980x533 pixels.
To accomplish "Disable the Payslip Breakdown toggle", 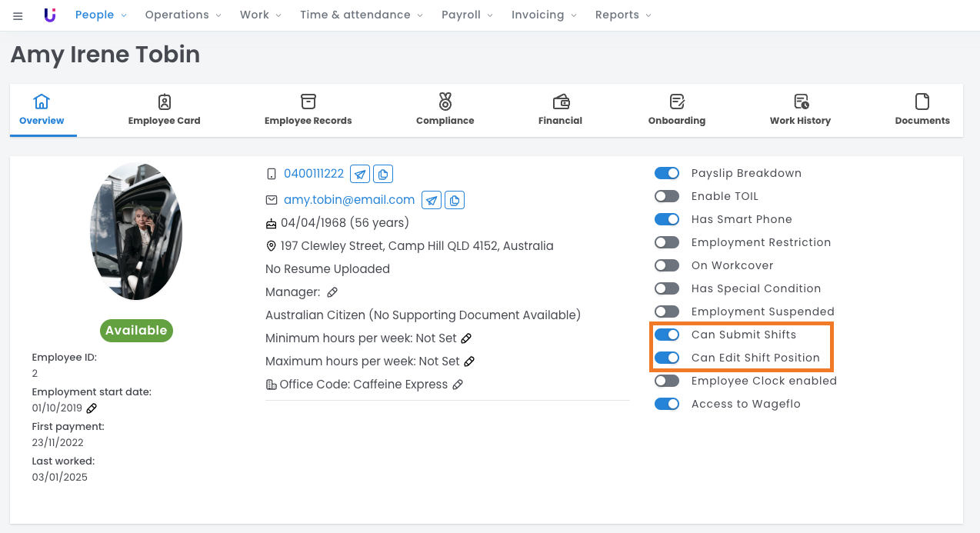I will 667,173.
